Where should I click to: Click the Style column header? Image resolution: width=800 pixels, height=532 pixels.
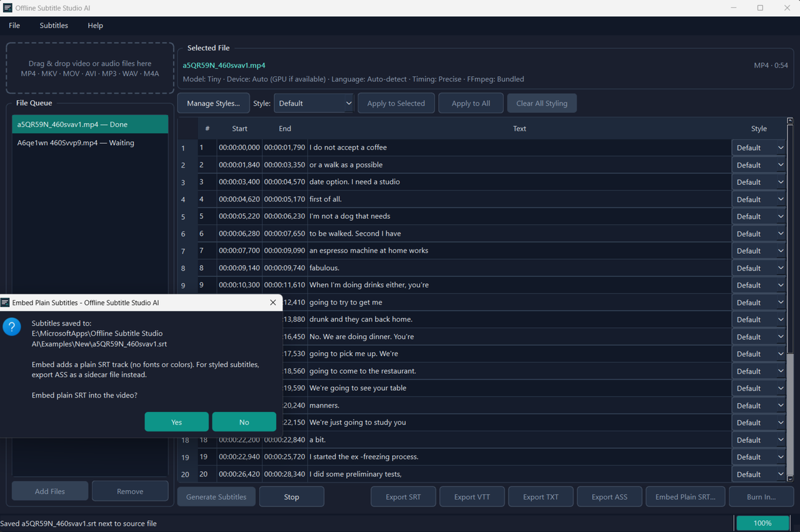[759, 129]
